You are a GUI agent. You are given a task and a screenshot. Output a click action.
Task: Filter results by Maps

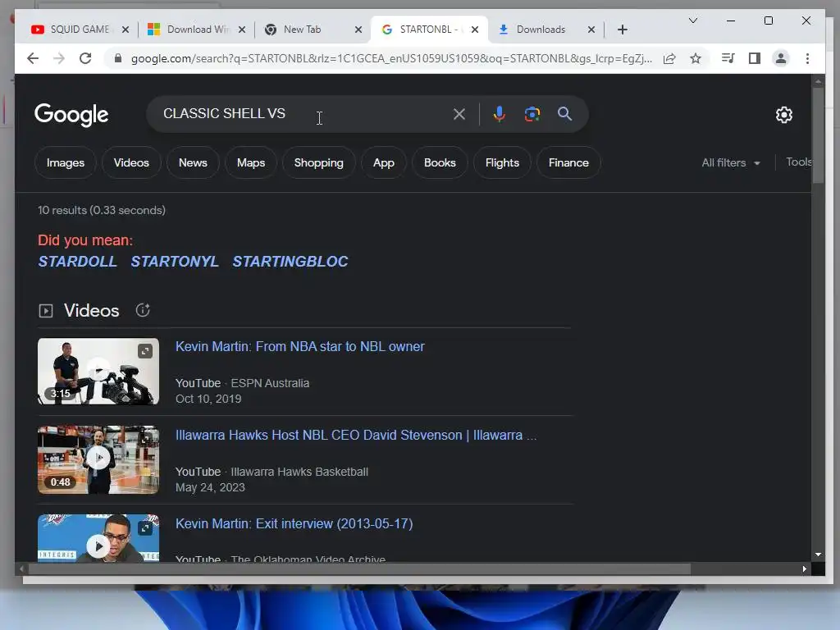(251, 163)
